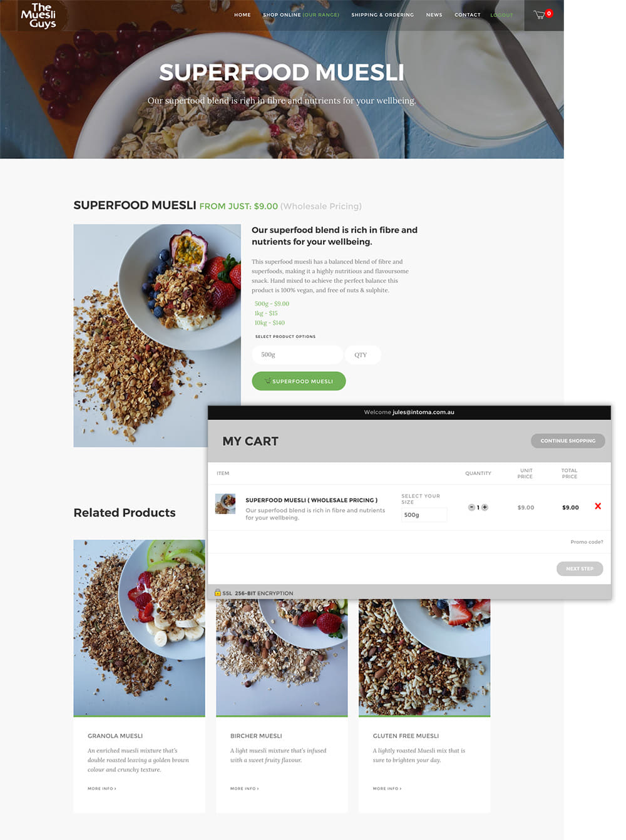Open the QTY quantity dropdown

[362, 354]
